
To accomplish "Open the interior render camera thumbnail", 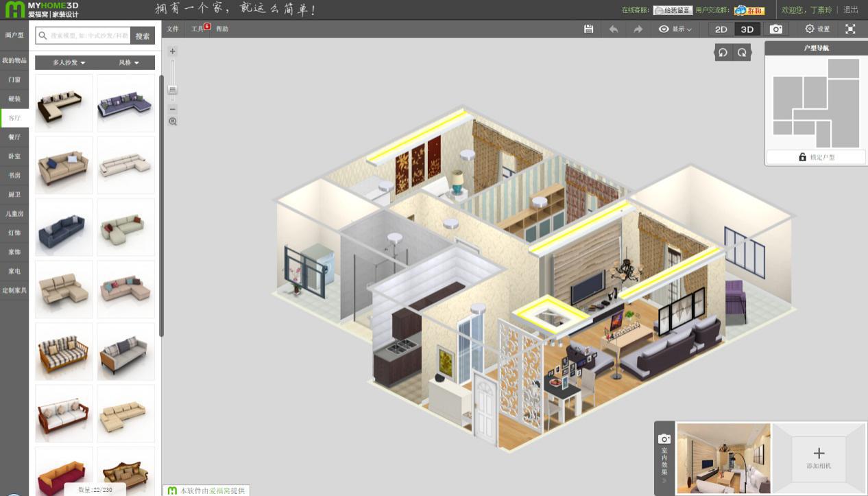I will [723, 458].
